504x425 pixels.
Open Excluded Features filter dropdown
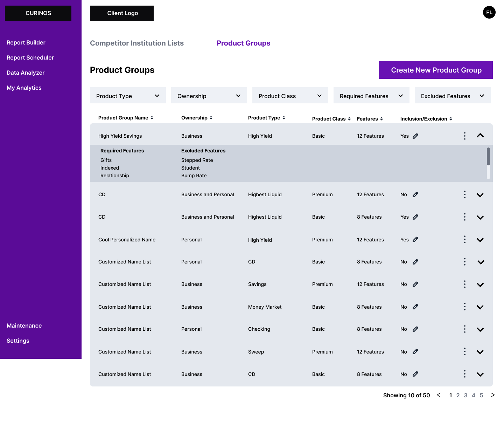453,95
